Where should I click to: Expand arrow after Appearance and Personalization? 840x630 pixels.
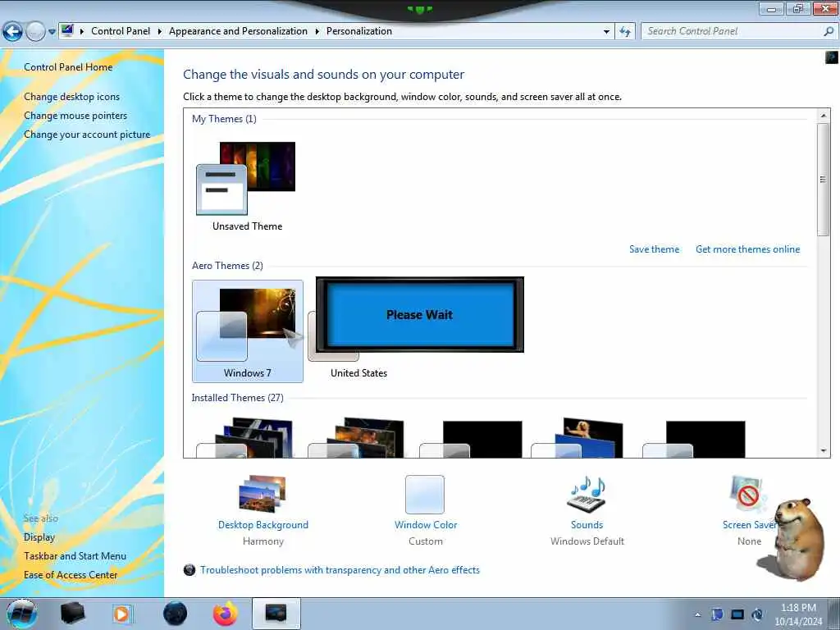317,32
